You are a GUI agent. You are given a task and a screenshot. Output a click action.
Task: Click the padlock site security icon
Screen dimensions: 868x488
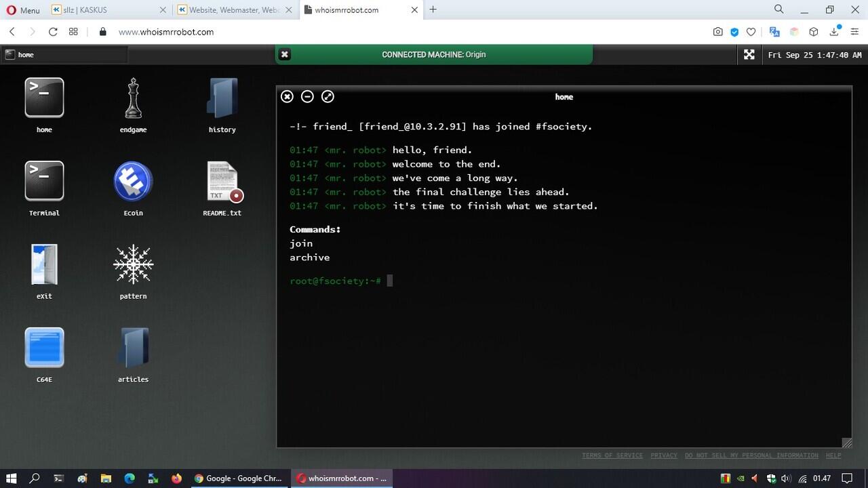(103, 32)
